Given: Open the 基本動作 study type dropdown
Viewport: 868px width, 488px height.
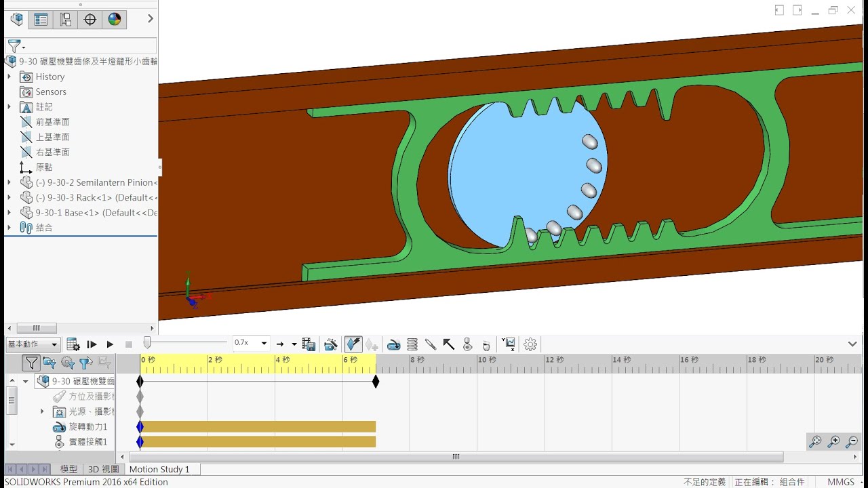Looking at the screenshot, I should [33, 344].
